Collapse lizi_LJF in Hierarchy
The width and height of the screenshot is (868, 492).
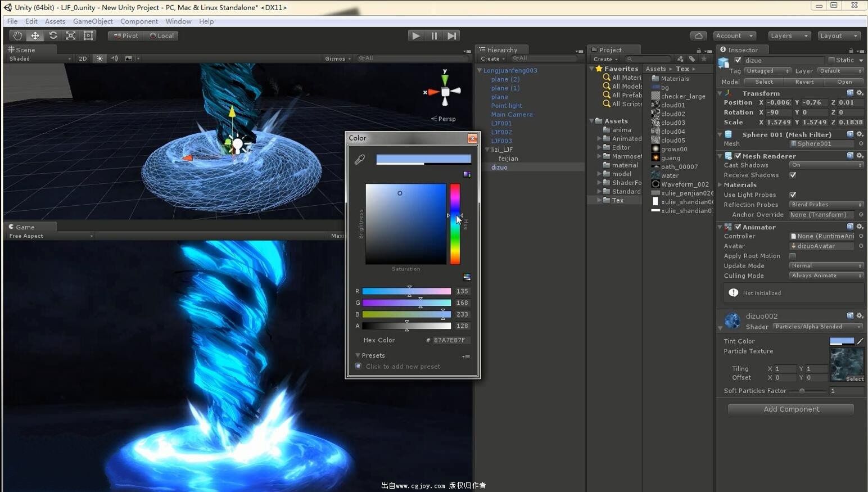click(x=487, y=150)
